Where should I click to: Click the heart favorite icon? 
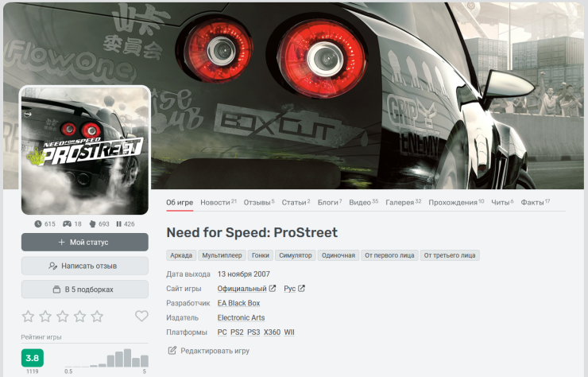click(141, 316)
